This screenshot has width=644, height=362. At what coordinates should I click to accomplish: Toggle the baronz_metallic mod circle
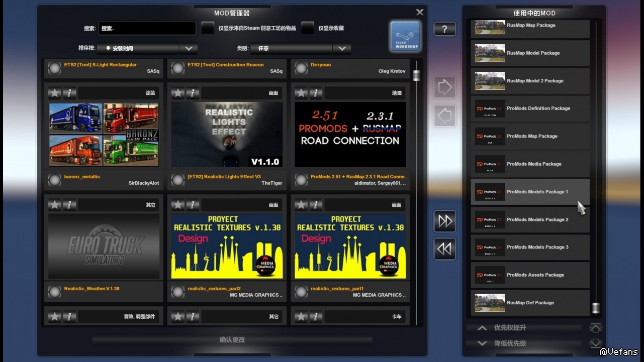point(54,180)
